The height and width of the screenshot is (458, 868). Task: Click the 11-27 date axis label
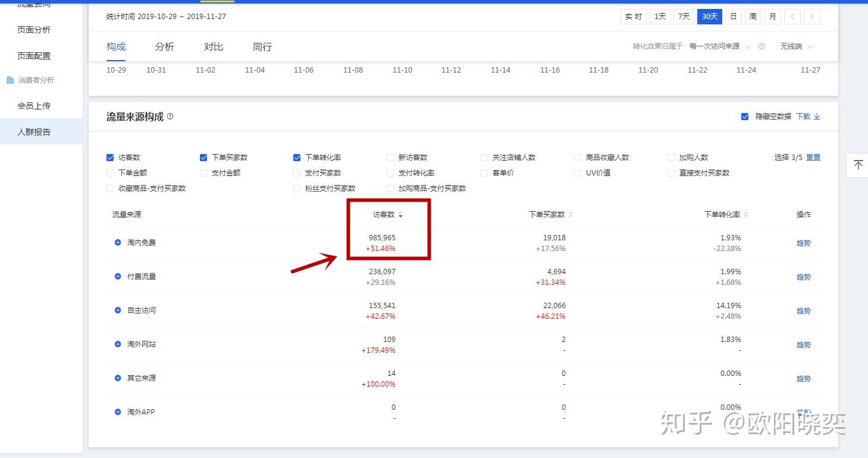(x=810, y=70)
